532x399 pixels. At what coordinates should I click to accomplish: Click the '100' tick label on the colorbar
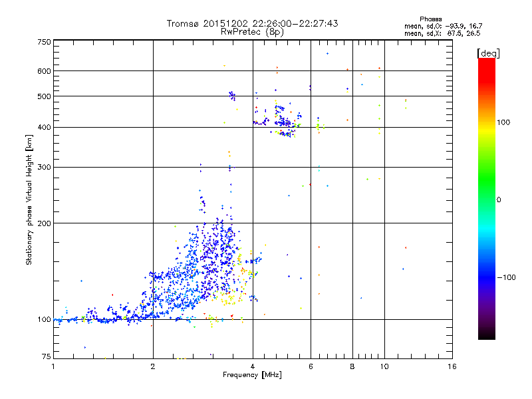(x=503, y=122)
